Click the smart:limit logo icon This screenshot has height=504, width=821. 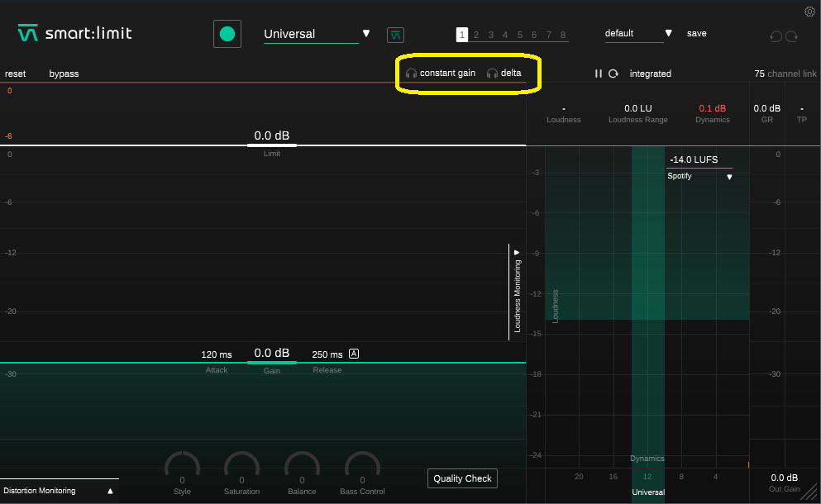(x=28, y=33)
